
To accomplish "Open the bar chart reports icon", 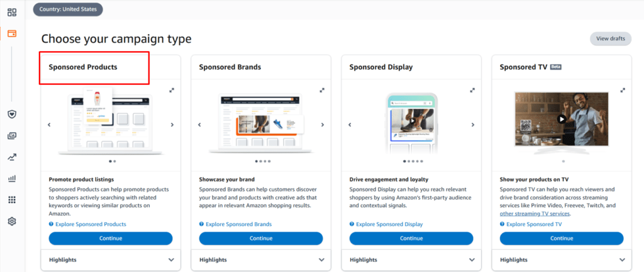I will (x=12, y=178).
